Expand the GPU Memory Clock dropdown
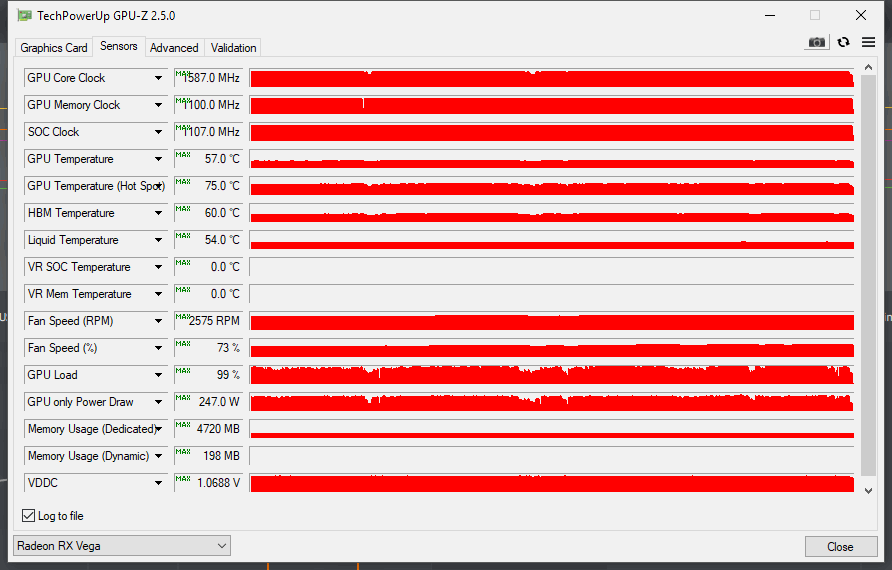This screenshot has width=892, height=570. [x=158, y=105]
